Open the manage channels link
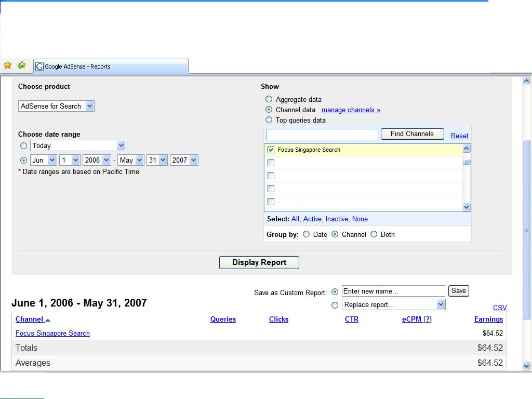The width and height of the screenshot is (532, 399). (351, 110)
